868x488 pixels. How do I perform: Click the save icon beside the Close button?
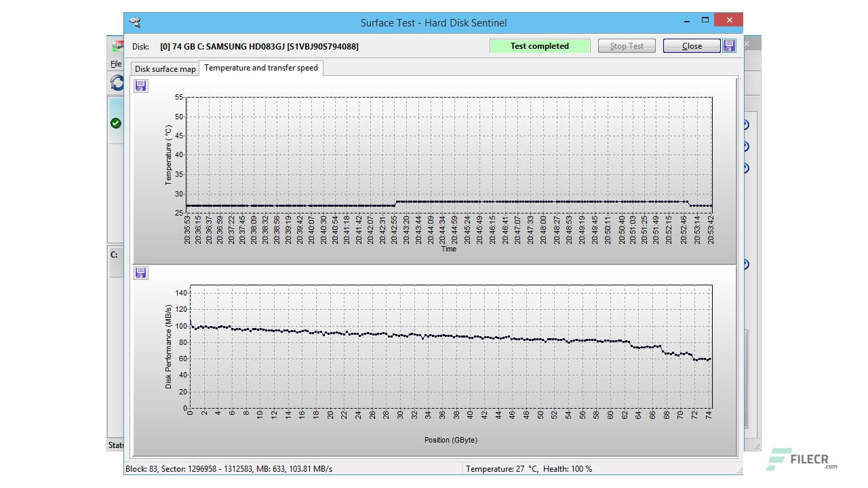coord(729,45)
